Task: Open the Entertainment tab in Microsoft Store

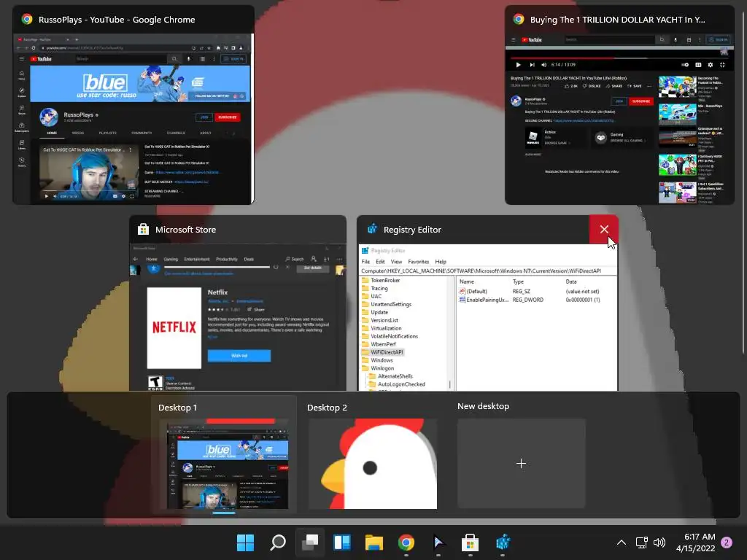Action: point(197,259)
